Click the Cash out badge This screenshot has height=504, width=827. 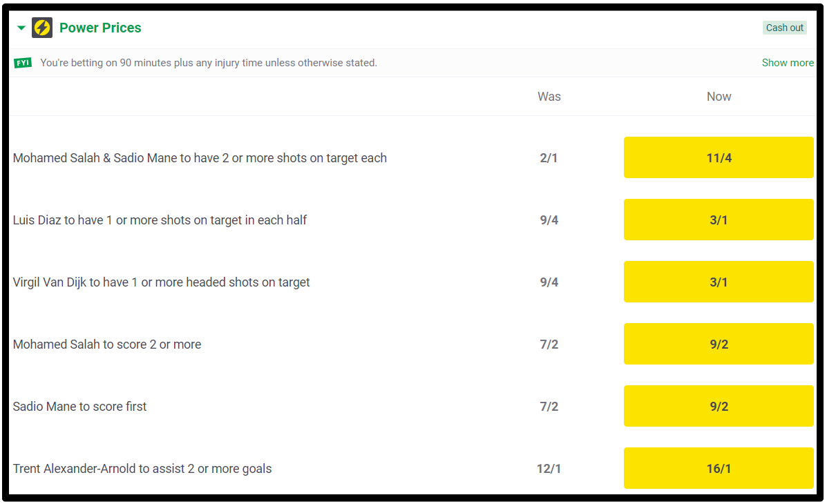point(784,28)
